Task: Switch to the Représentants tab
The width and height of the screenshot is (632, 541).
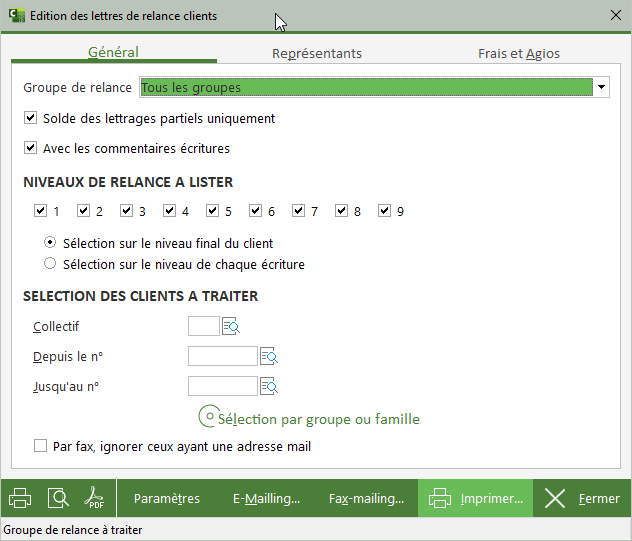Action: [x=317, y=53]
